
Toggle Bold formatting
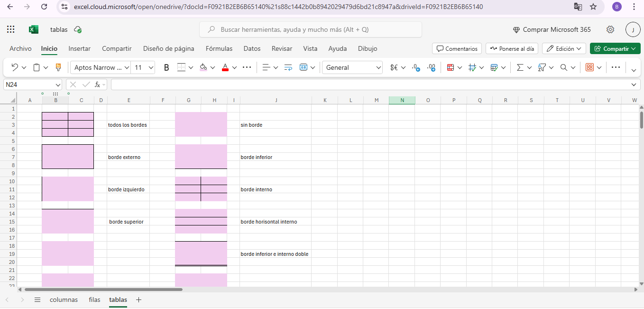coord(166,67)
